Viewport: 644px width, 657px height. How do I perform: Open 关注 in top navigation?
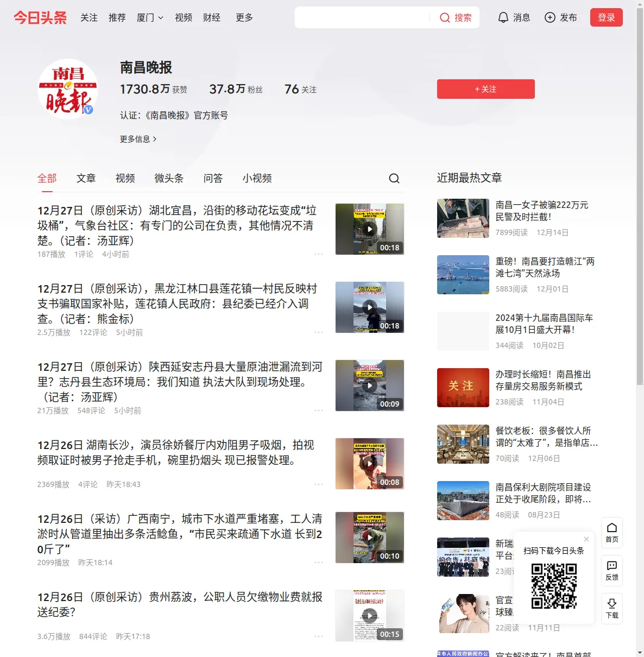pyautogui.click(x=89, y=17)
